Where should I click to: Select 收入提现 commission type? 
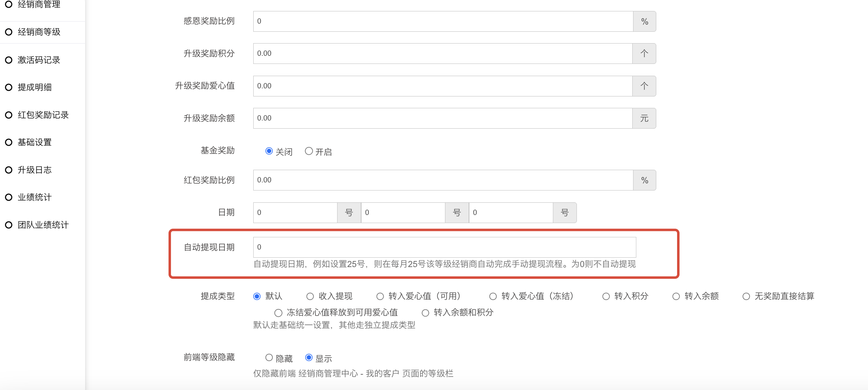tap(310, 296)
